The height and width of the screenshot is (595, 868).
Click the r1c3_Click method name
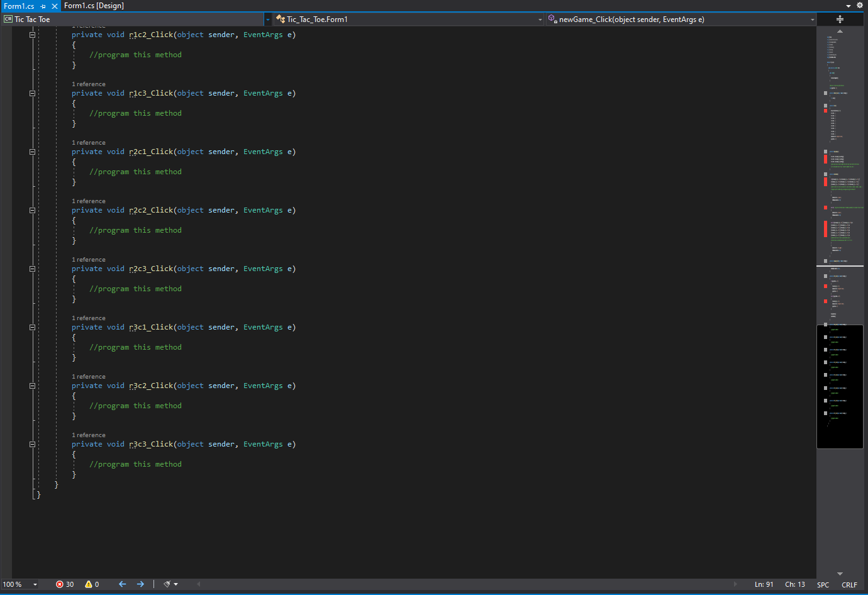tap(151, 93)
